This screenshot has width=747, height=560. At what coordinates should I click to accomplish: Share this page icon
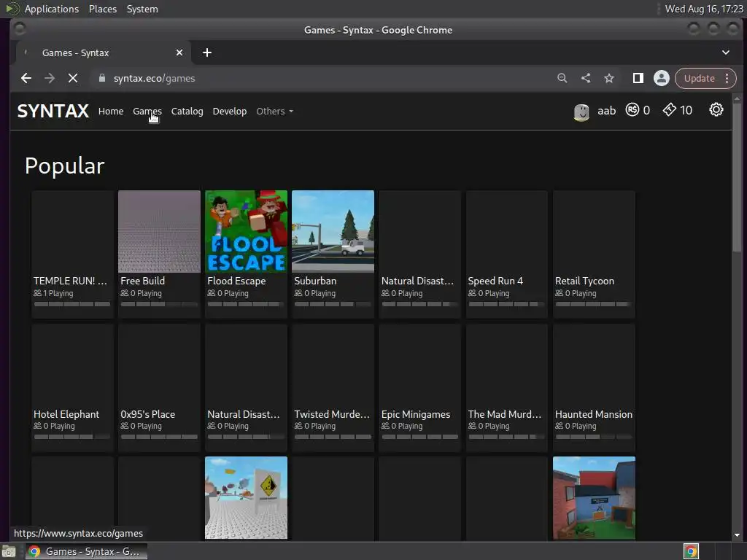586,78
